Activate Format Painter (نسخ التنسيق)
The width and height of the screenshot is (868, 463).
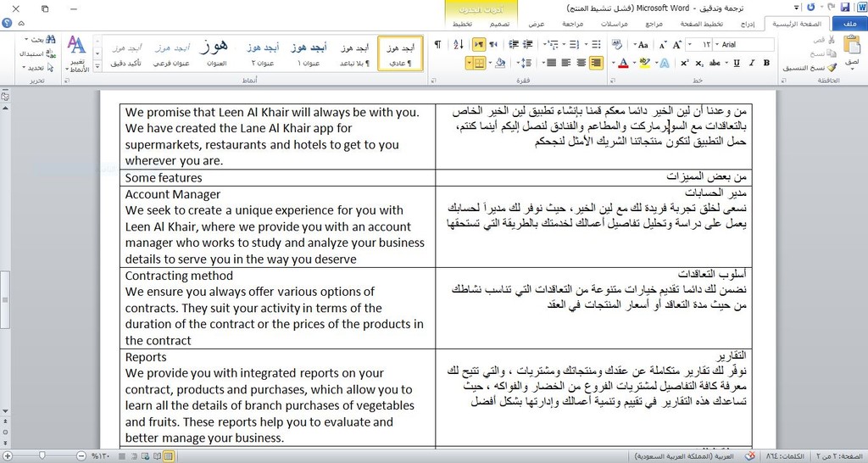pyautogui.click(x=810, y=68)
